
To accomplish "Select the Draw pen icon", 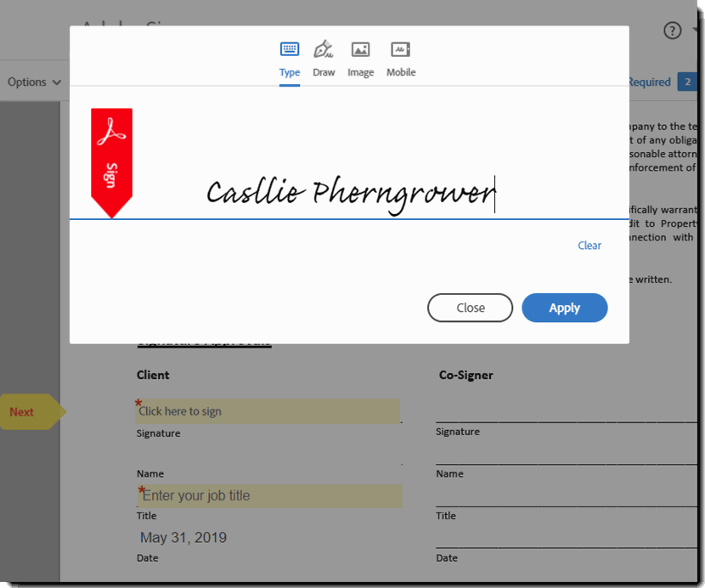I will (x=324, y=49).
